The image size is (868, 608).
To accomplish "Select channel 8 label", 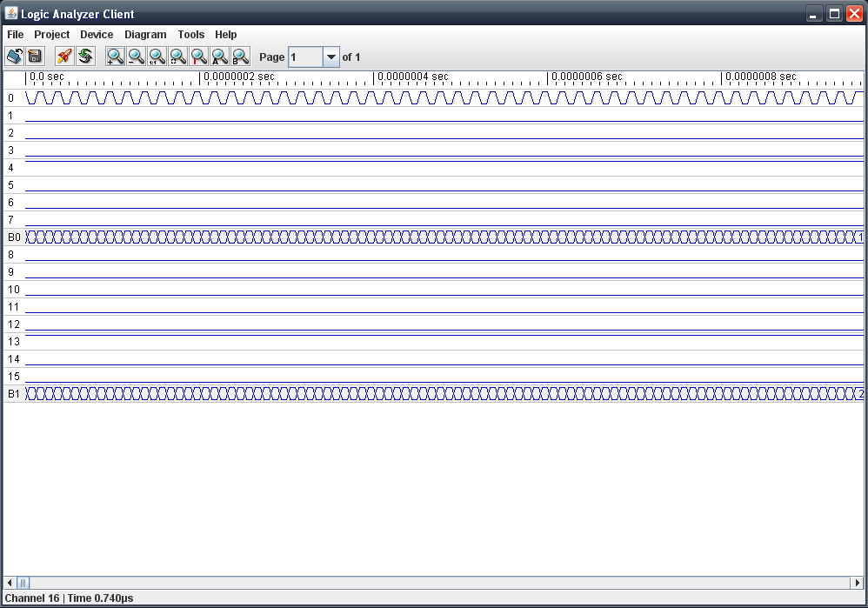I will [x=11, y=255].
